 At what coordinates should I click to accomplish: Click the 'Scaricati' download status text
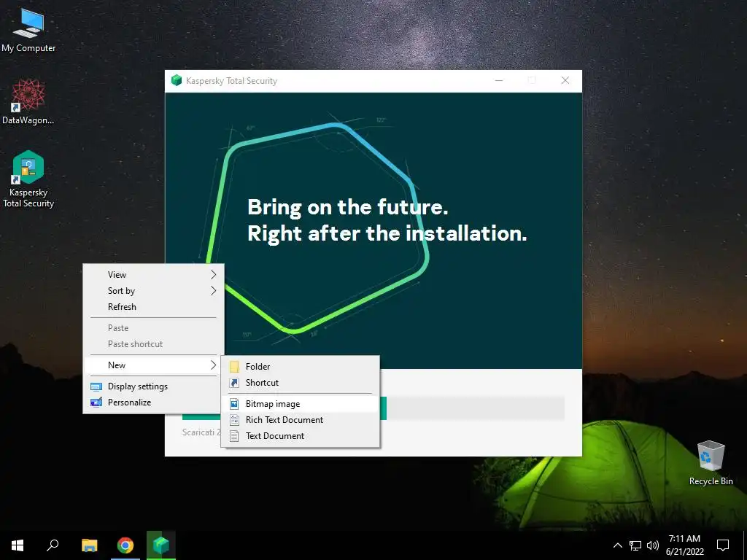(x=201, y=432)
